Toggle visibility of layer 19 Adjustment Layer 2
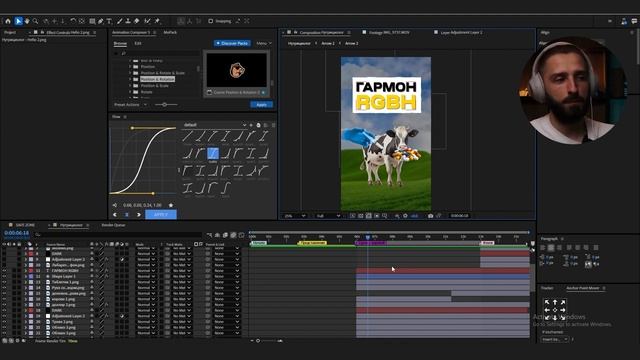 point(4,316)
